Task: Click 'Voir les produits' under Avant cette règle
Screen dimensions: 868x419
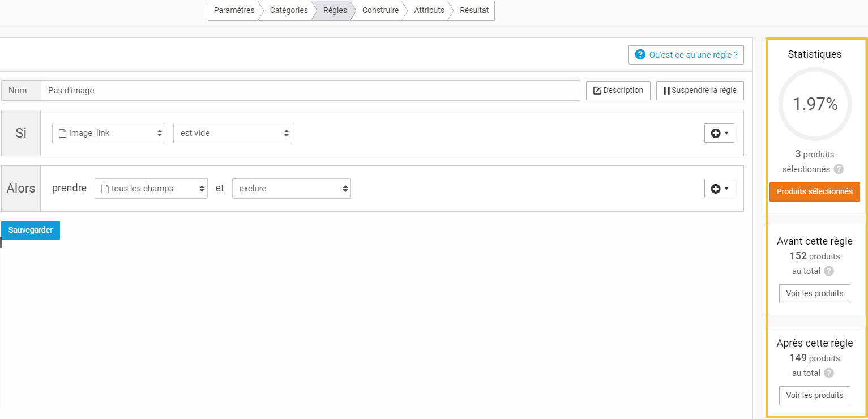Action: (x=815, y=294)
